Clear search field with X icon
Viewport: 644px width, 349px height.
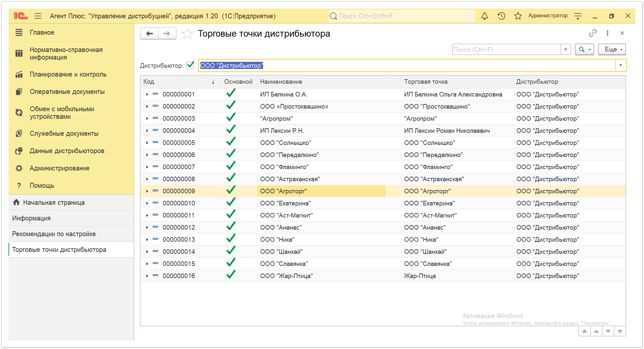tap(565, 49)
